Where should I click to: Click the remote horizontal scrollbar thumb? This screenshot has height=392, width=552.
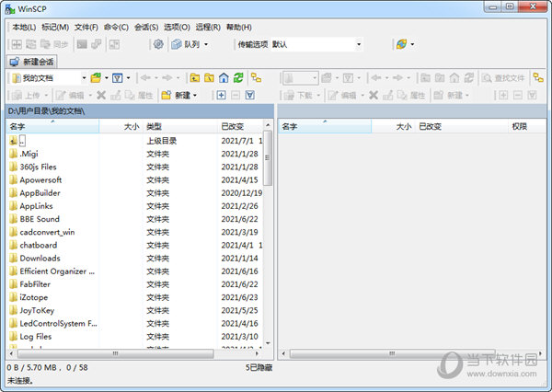pos(393,353)
